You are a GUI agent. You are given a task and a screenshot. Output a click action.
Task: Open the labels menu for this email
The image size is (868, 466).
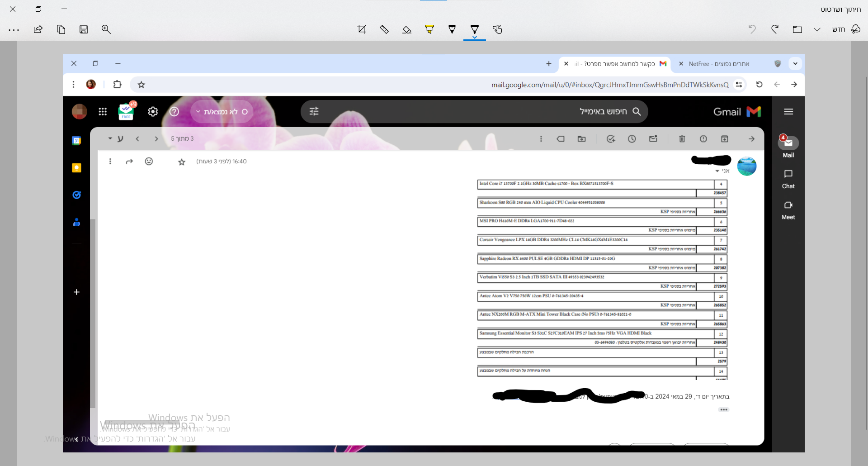click(x=561, y=139)
